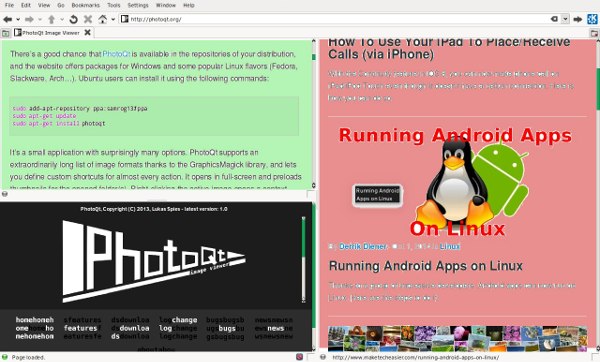Open author Derrik Diener's link

point(363,246)
